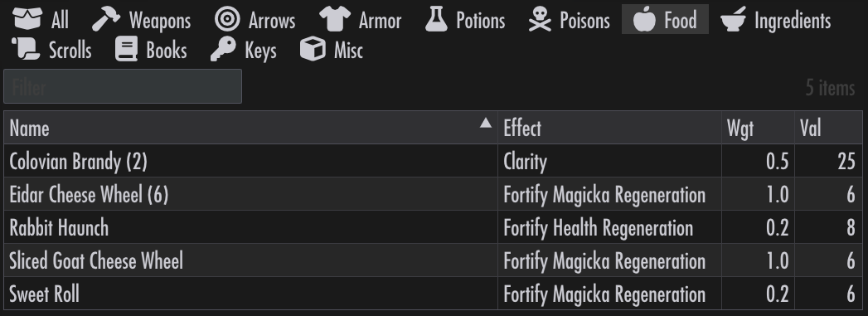
Task: Open the Misc cube icon category
Action: pyautogui.click(x=313, y=50)
